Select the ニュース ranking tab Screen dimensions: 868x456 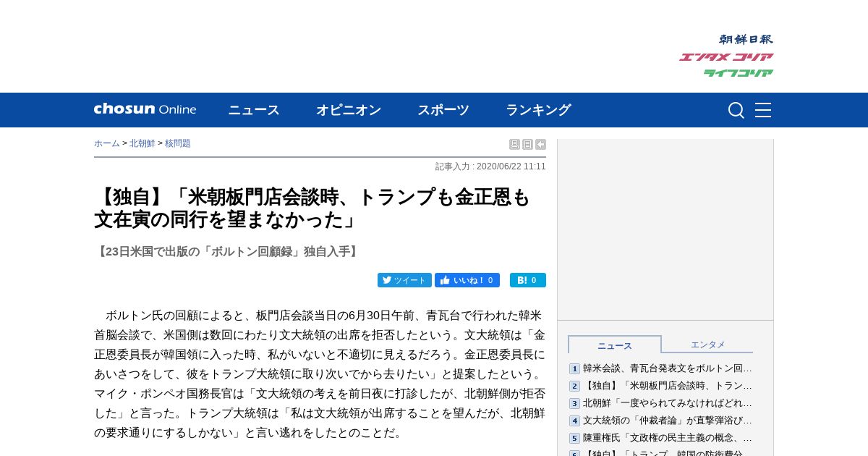click(x=615, y=345)
